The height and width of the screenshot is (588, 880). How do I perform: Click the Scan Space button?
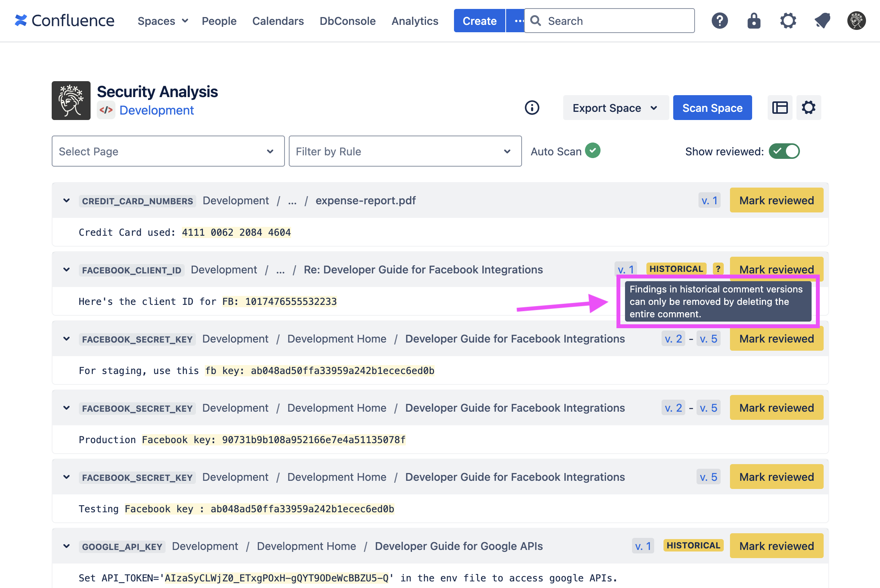click(x=712, y=108)
